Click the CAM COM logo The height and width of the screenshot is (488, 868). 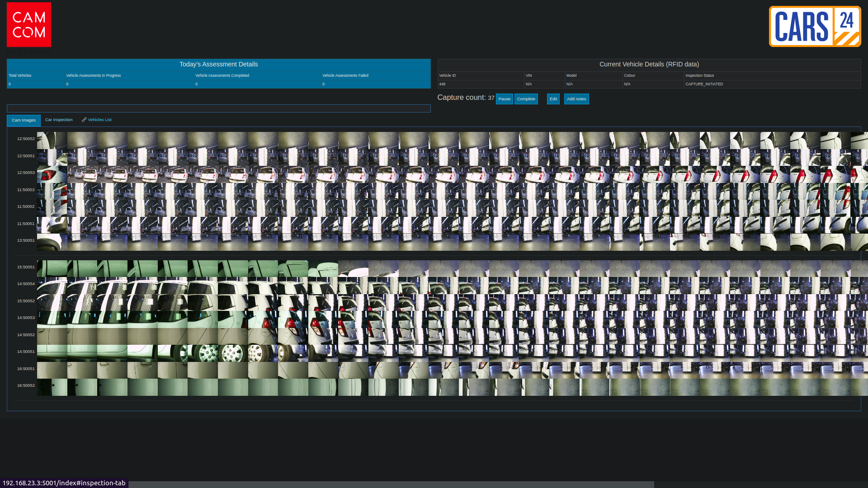point(29,25)
